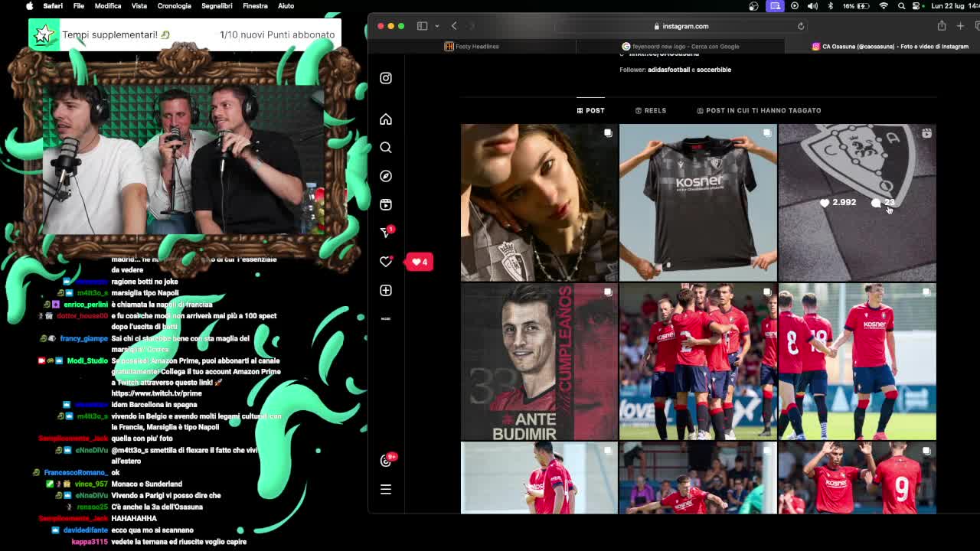The width and height of the screenshot is (980, 551).
Task: Select the POST tab on profile
Action: coord(590,110)
